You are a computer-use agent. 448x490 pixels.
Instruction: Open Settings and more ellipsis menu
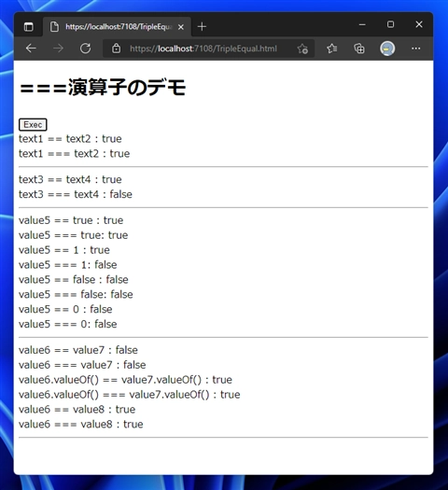[416, 49]
